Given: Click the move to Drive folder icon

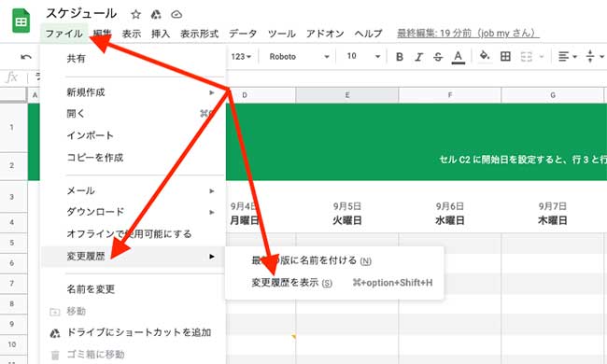Looking at the screenshot, I should (156, 15).
